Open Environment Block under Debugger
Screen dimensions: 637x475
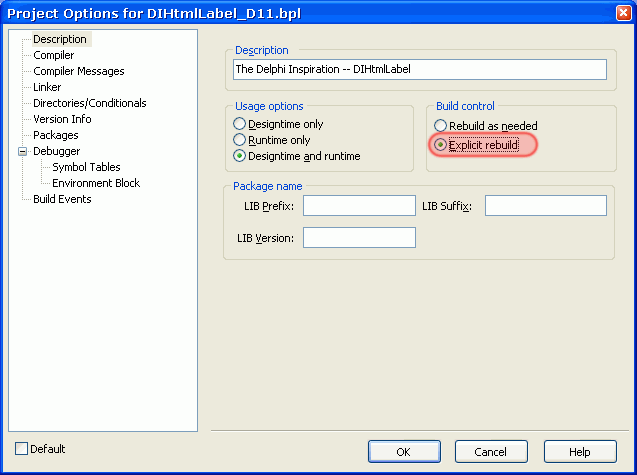point(96,183)
